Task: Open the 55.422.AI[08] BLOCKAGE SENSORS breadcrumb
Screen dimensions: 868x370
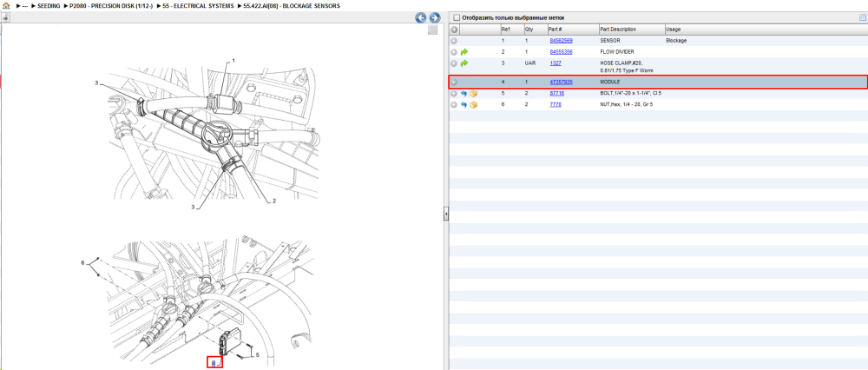Action: click(x=292, y=5)
